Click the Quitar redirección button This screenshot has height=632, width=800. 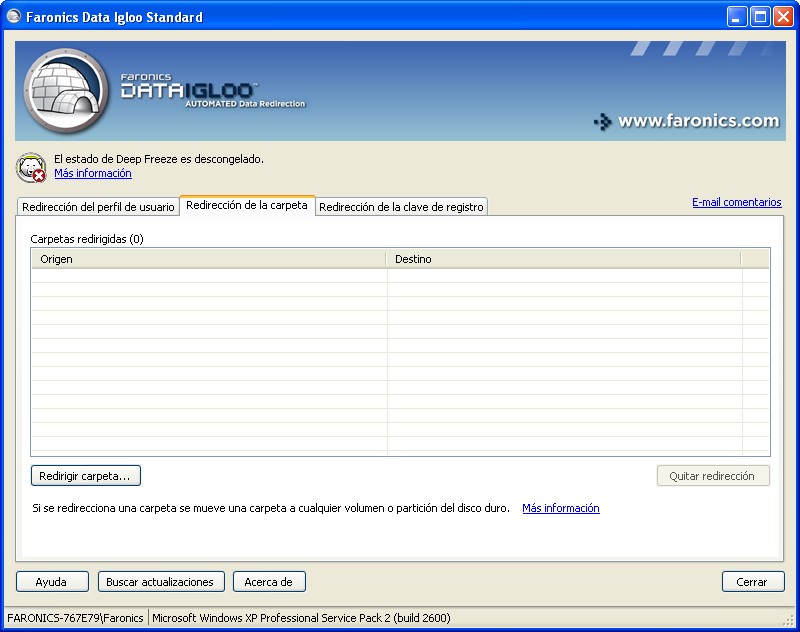(713, 476)
